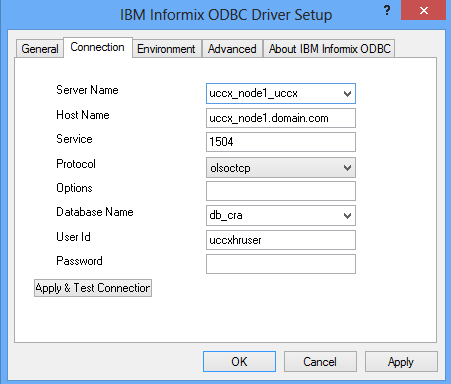Expand the Database Name dropdown
The image size is (451, 384).
347,216
